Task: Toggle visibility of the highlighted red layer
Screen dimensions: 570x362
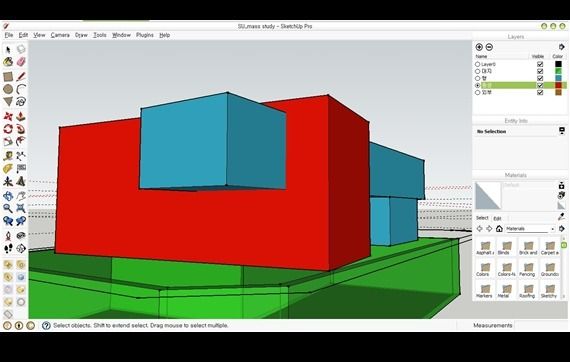Action: (540, 85)
